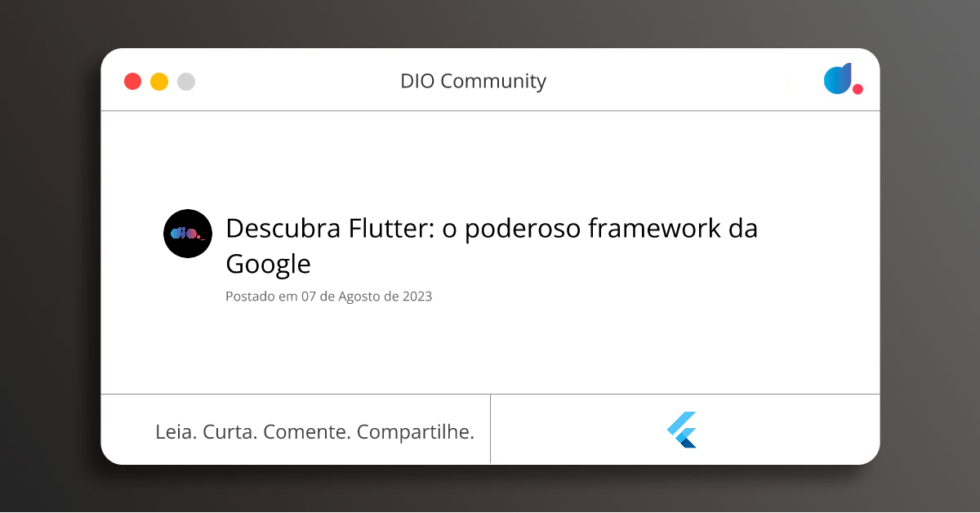Click the blue teardrop shape in the header
Image resolution: width=980 pixels, height=513 pixels.
coord(837,78)
